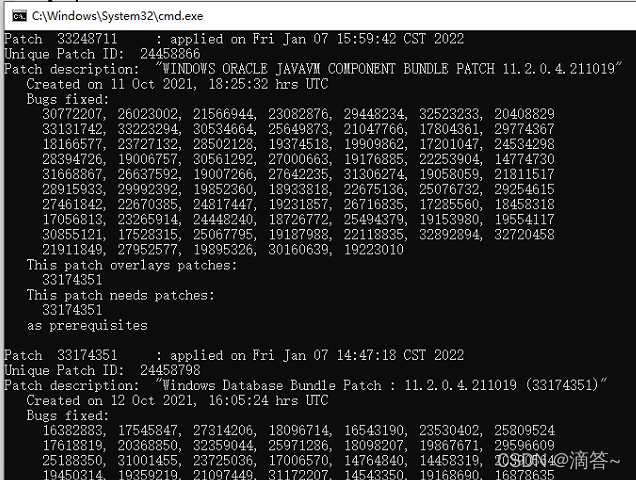The width and height of the screenshot is (636, 480).
Task: Click bug number 24534298
Action: pyautogui.click(x=524, y=144)
